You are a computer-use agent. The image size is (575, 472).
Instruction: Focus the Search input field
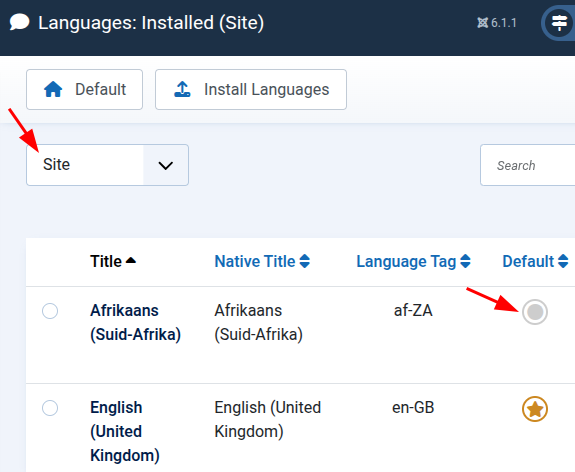(x=528, y=165)
